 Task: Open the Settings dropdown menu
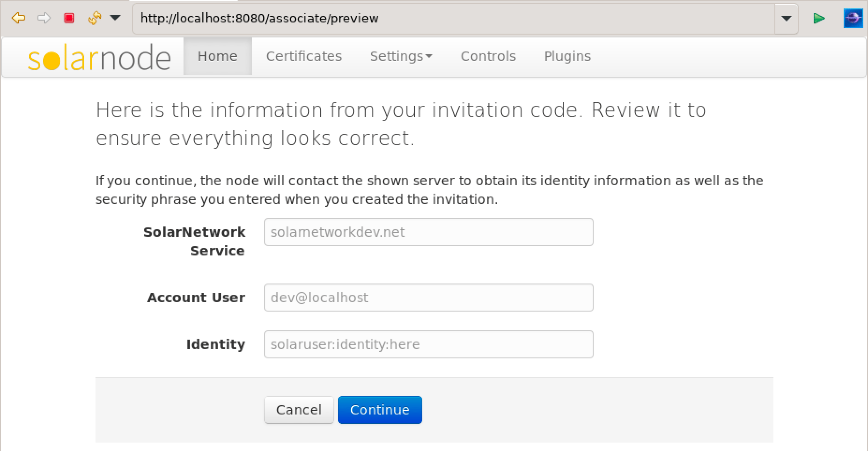pos(401,56)
